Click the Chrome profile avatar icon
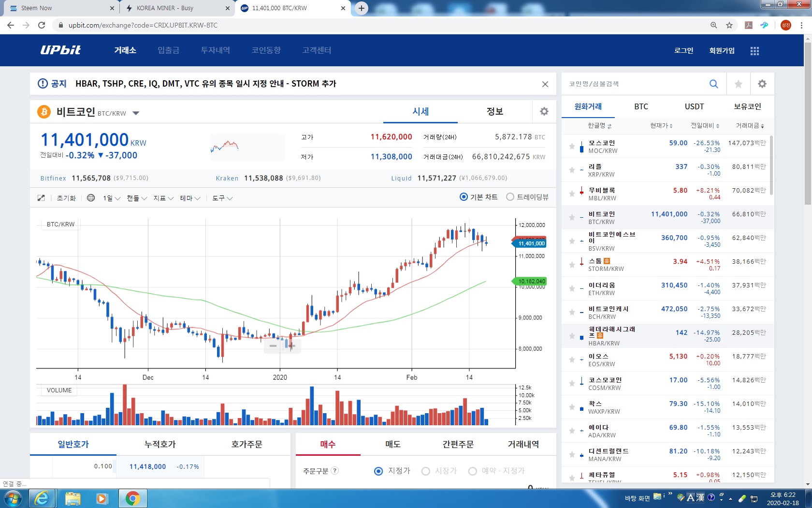Image resolution: width=812 pixels, height=508 pixels. click(786, 25)
